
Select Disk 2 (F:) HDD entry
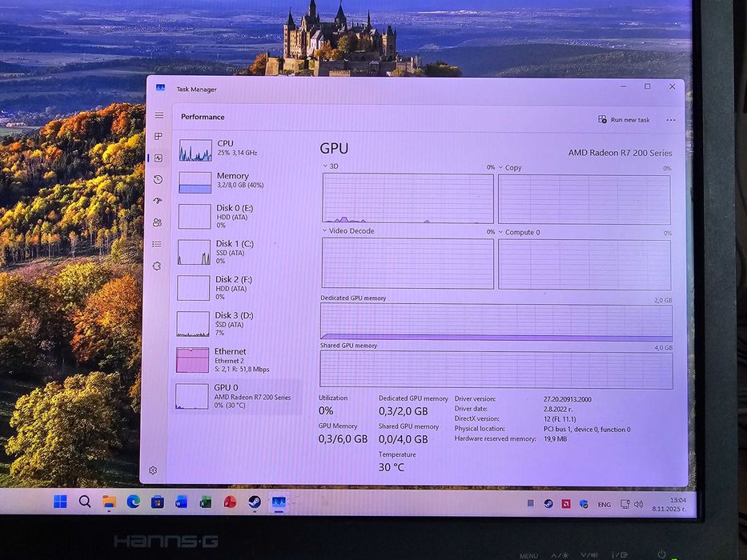[240, 288]
